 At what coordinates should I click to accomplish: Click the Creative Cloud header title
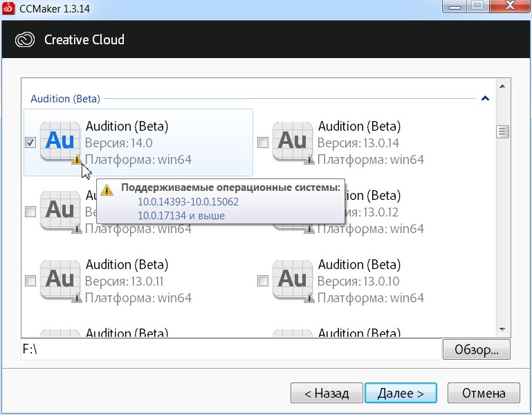pos(84,39)
